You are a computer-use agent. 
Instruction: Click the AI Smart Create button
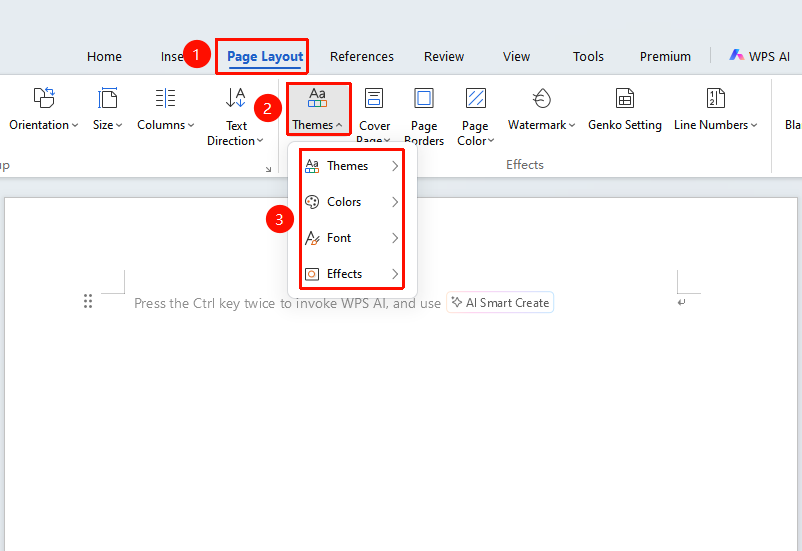pyautogui.click(x=500, y=302)
